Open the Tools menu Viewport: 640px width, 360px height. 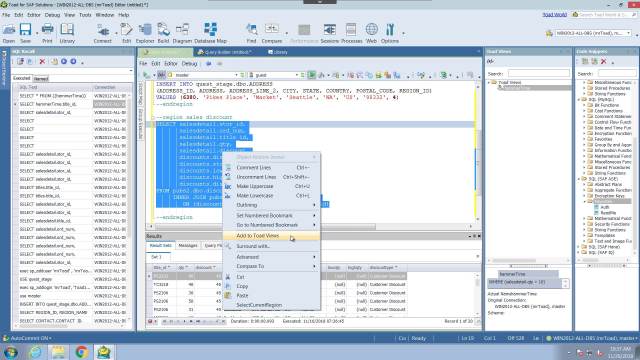coord(85,15)
